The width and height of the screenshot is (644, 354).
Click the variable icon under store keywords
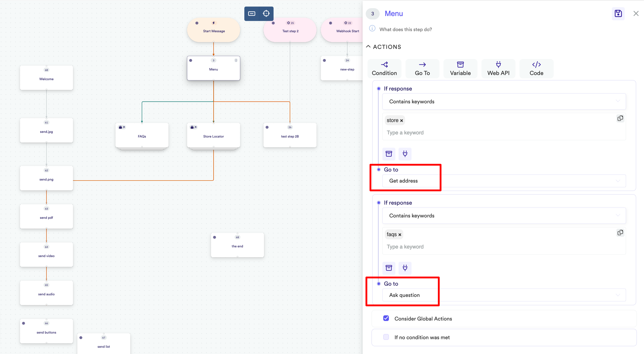(x=389, y=154)
